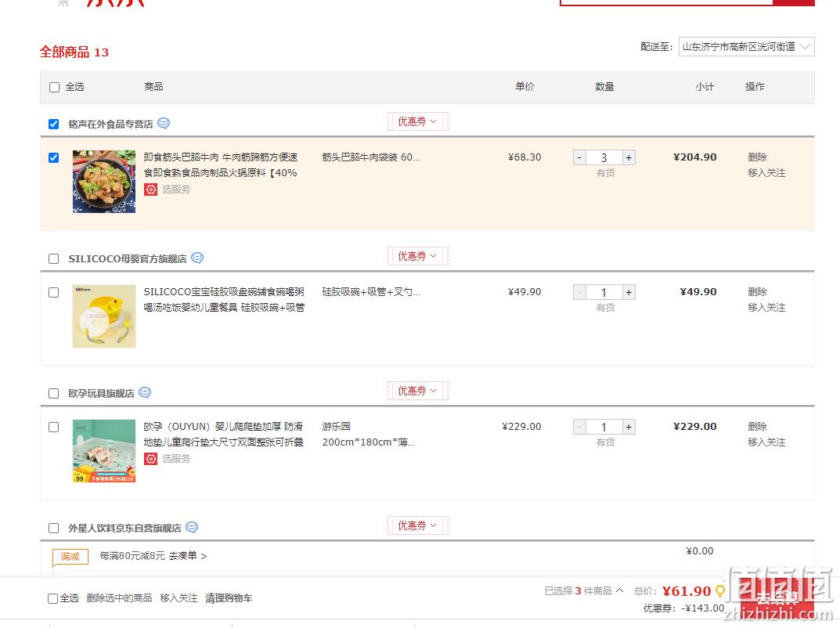Open chat icon for 铭声在外食品专营店
Image resolution: width=840 pixels, height=628 pixels.
click(x=164, y=123)
